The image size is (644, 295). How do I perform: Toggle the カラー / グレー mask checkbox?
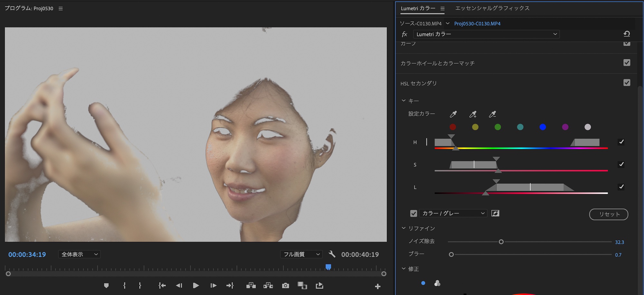point(414,213)
